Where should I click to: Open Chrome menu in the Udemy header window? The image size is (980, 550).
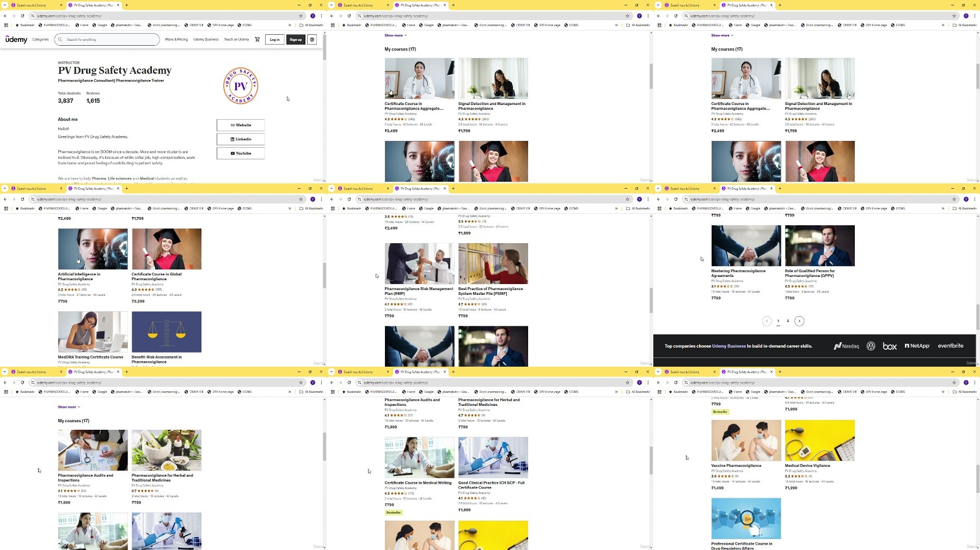pos(321,16)
